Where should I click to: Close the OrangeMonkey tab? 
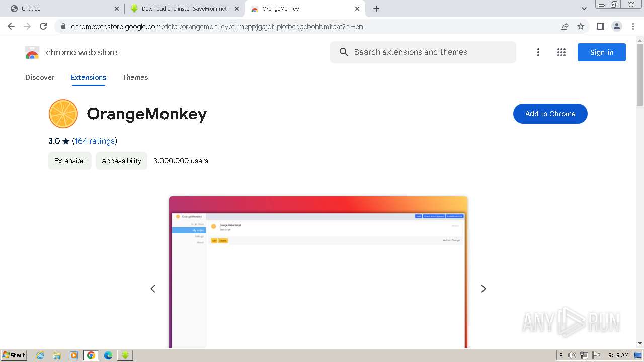(x=357, y=9)
